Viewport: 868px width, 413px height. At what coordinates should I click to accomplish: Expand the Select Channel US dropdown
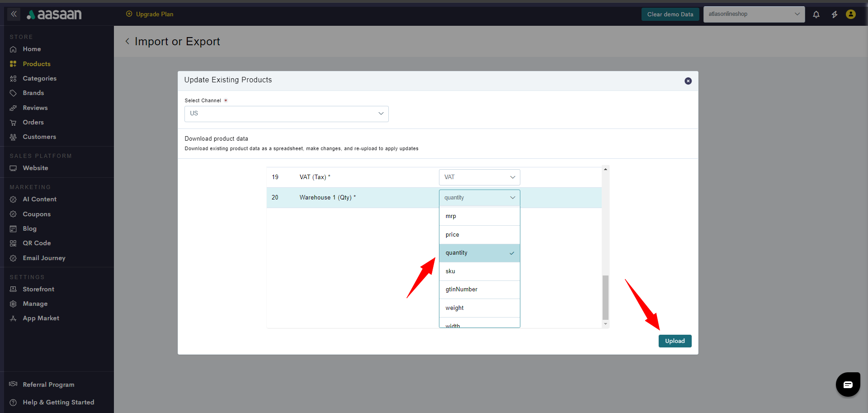(286, 114)
